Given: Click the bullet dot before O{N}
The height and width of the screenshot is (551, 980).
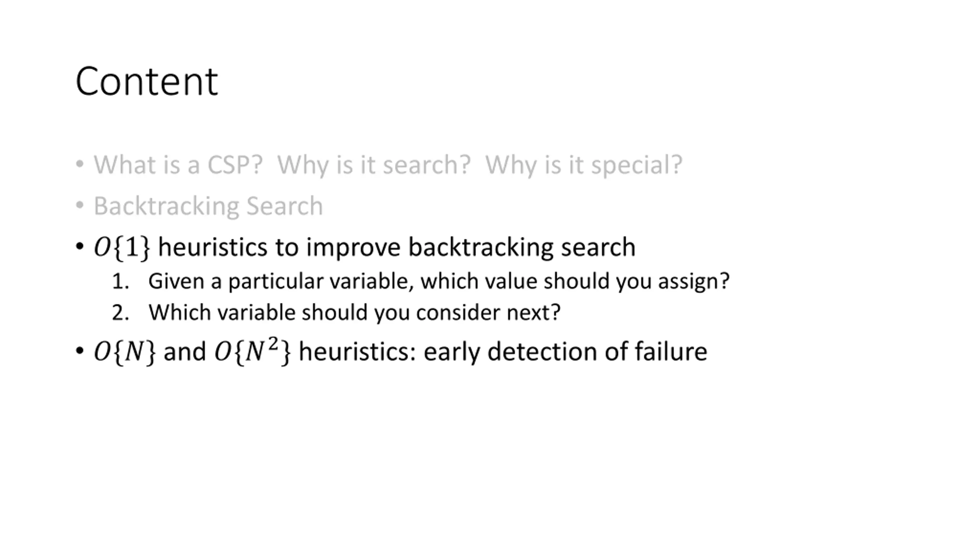Looking at the screenshot, I should point(80,351).
